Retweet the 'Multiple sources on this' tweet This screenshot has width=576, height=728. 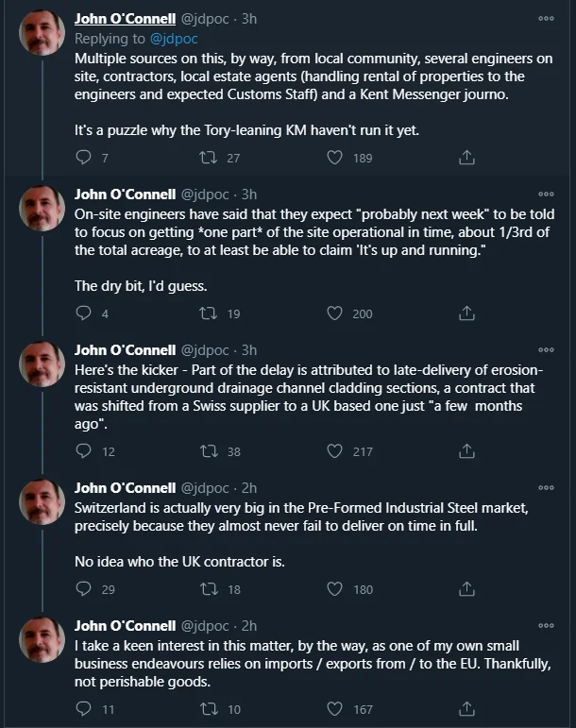pyautogui.click(x=209, y=158)
